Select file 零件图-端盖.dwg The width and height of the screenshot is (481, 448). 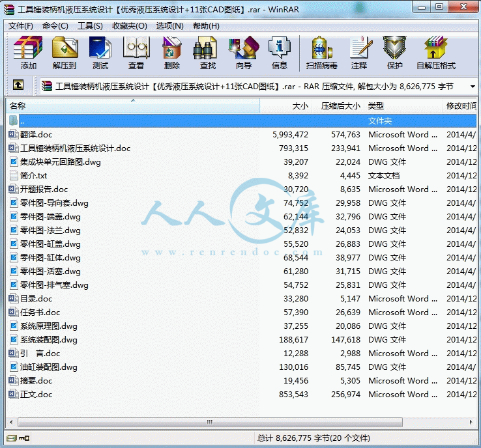(50, 217)
